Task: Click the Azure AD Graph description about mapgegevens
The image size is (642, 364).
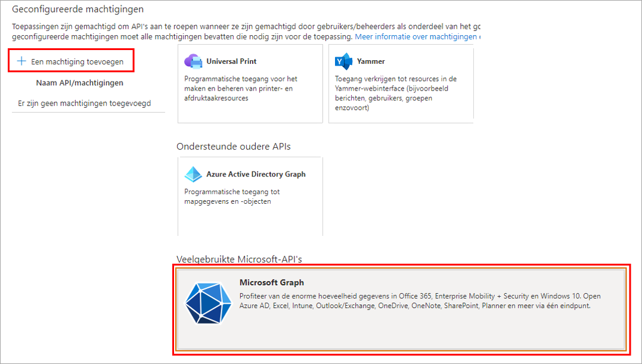Action: 232,197
